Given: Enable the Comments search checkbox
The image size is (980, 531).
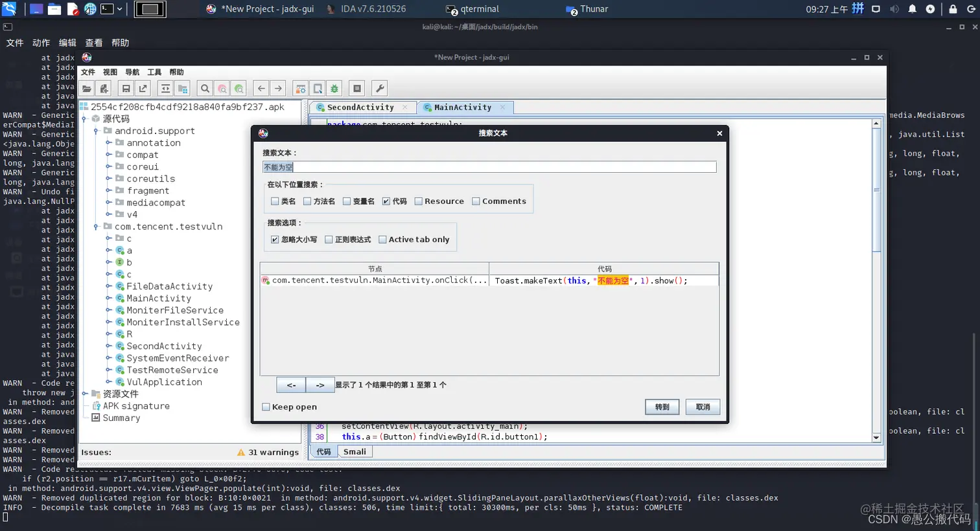Looking at the screenshot, I should tap(476, 201).
